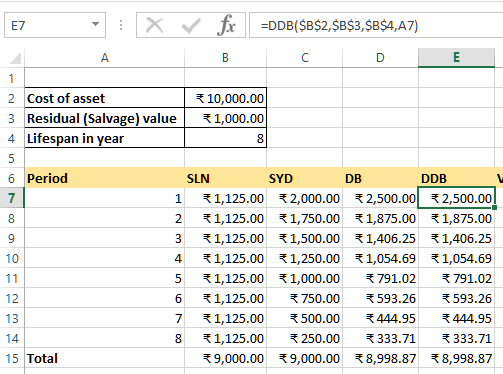
Task: Select SYD value ₹ 1,250.00
Action: pyautogui.click(x=305, y=258)
